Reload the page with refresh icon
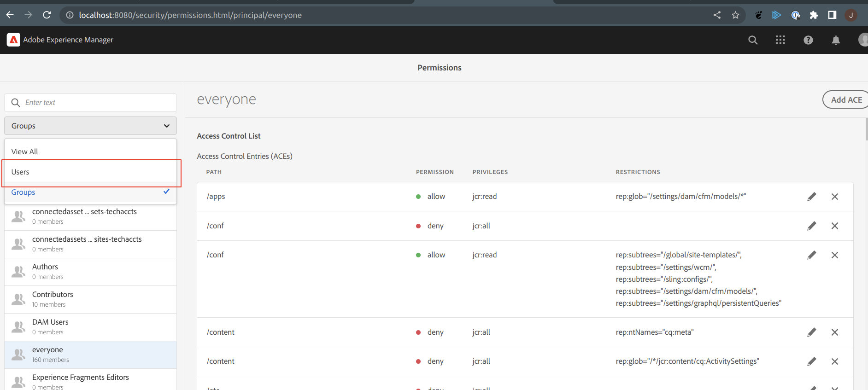The image size is (868, 390). click(x=47, y=15)
